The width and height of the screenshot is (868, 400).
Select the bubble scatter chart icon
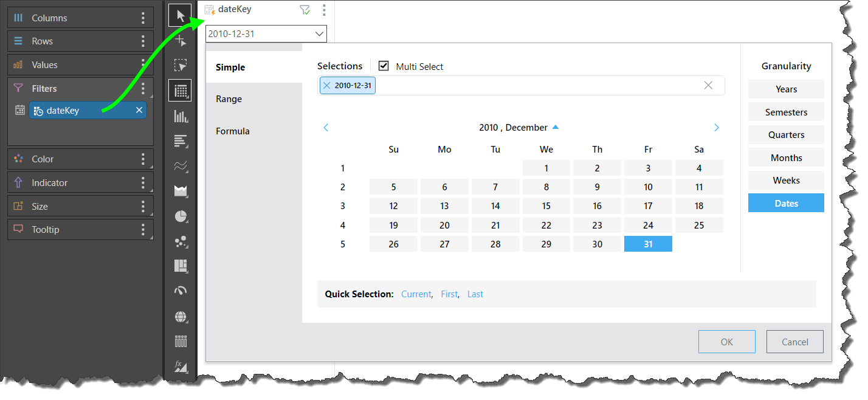181,241
